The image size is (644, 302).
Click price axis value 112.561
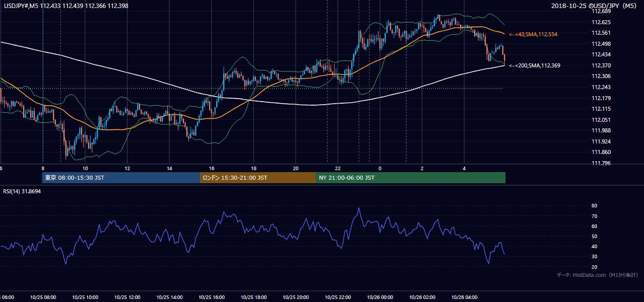[x=601, y=33]
